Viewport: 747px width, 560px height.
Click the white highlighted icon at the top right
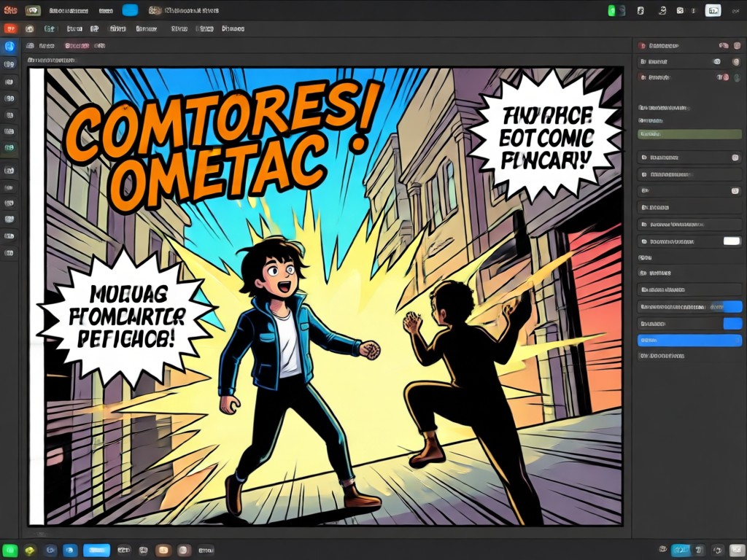click(713, 10)
